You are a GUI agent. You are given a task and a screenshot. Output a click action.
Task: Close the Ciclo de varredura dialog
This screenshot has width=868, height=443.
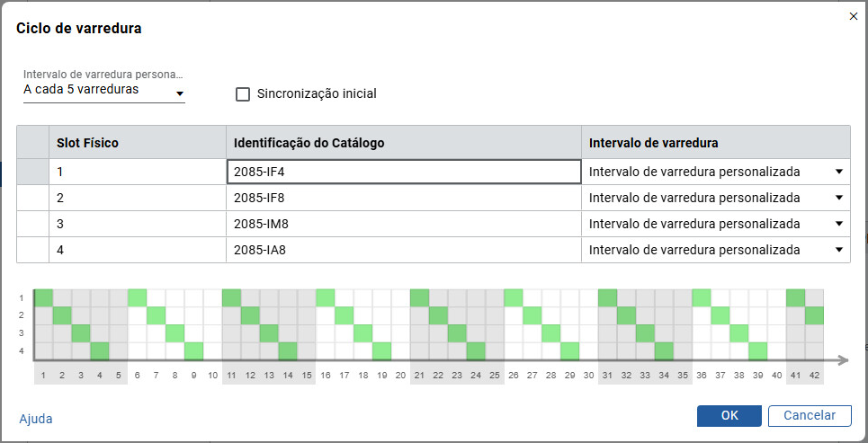[853, 15]
